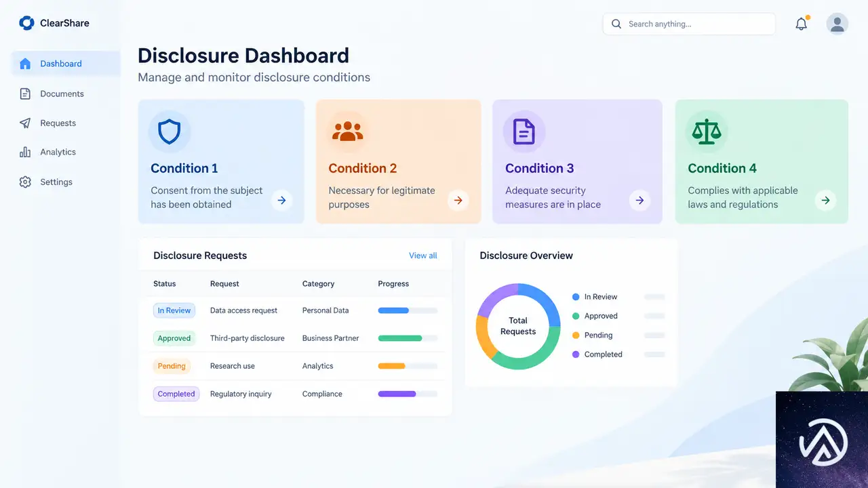Open the user profile avatar
Screen dimensions: 868x488
click(x=837, y=24)
